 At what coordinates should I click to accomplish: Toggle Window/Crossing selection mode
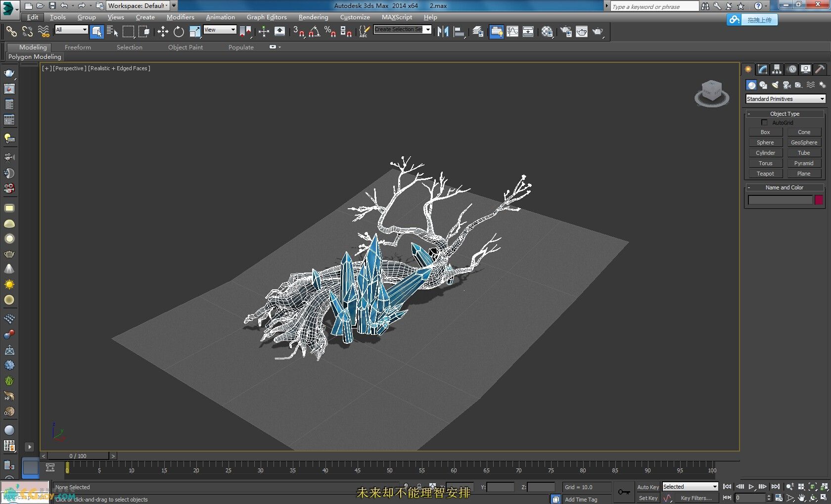pos(144,32)
